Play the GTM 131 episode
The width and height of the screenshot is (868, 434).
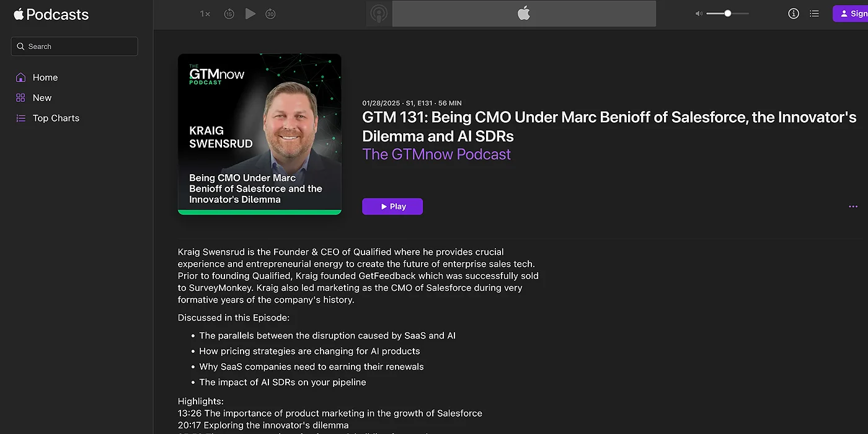coord(392,206)
